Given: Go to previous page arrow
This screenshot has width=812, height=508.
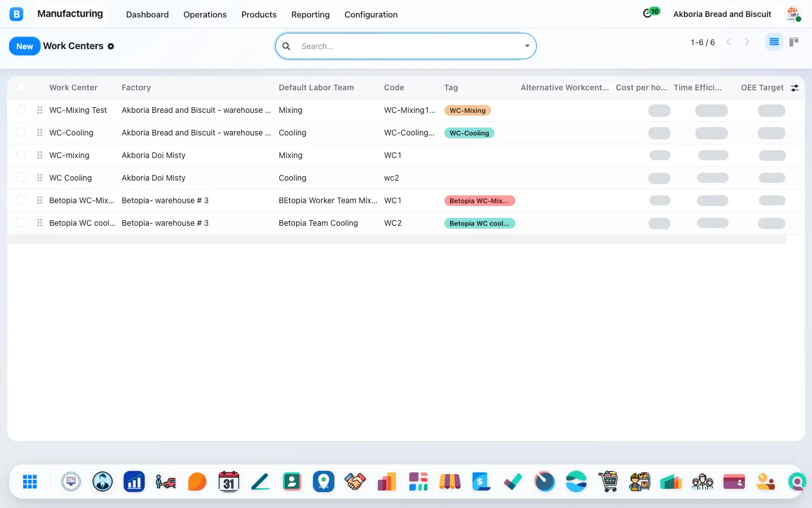Looking at the screenshot, I should tap(729, 42).
